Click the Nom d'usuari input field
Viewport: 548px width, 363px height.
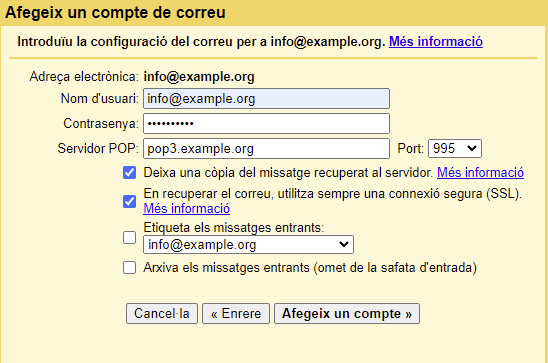coord(266,99)
